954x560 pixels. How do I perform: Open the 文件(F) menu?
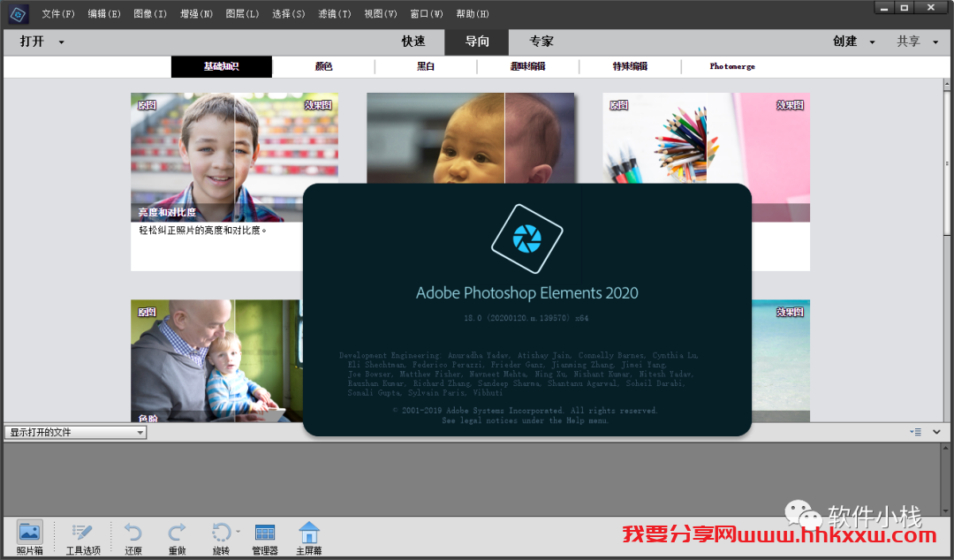click(x=58, y=13)
